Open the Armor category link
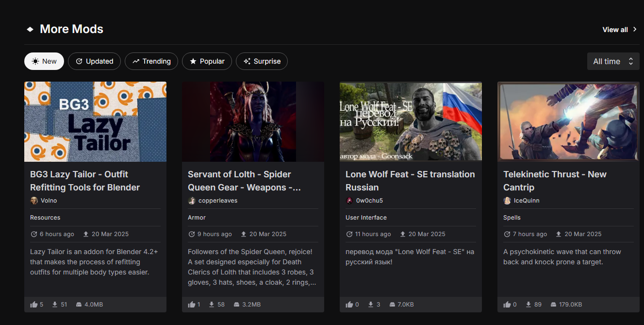Image resolution: width=644 pixels, height=325 pixels. [x=197, y=218]
